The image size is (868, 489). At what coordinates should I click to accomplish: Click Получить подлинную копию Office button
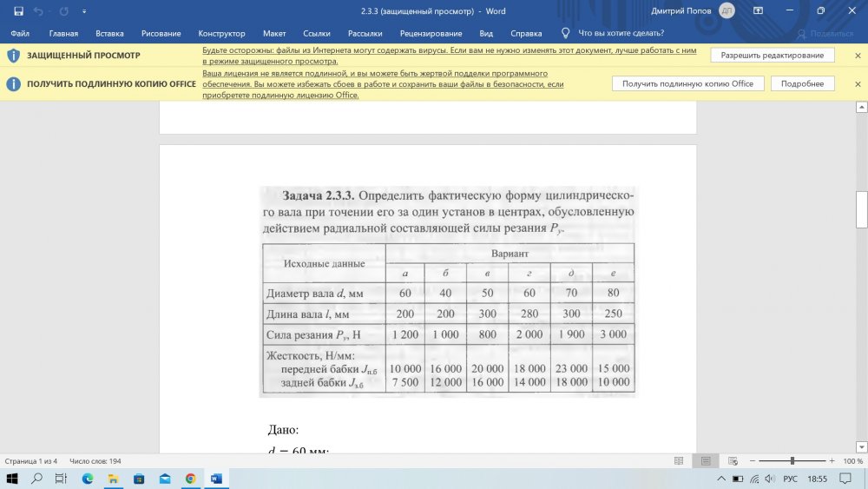click(x=688, y=83)
